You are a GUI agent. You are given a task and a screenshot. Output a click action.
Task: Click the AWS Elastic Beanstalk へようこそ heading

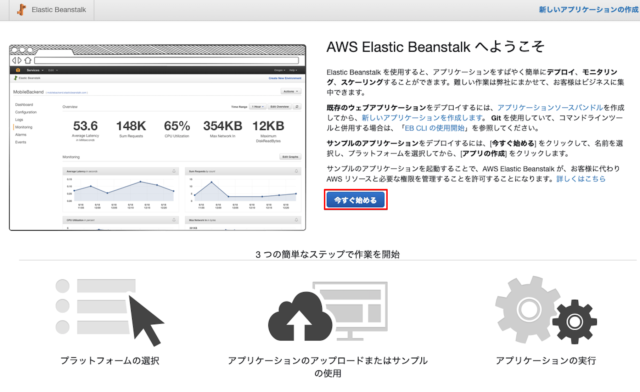pos(435,47)
